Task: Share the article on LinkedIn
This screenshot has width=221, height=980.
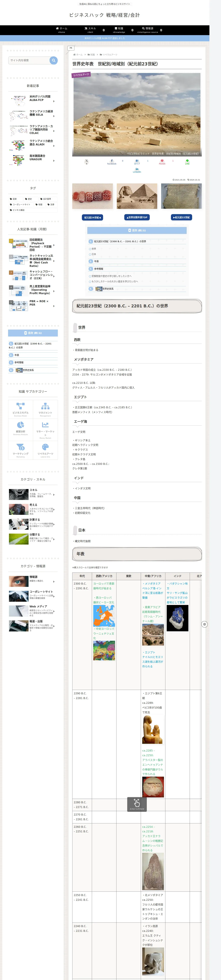Action: click(137, 170)
